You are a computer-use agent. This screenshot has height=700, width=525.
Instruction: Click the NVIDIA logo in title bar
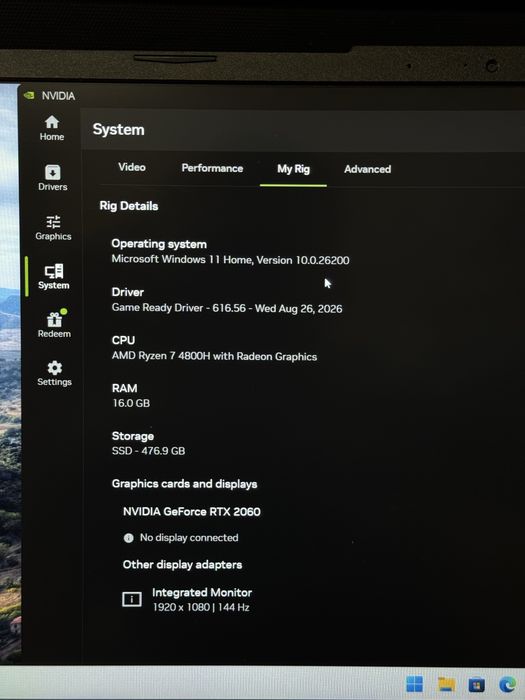pyautogui.click(x=29, y=95)
